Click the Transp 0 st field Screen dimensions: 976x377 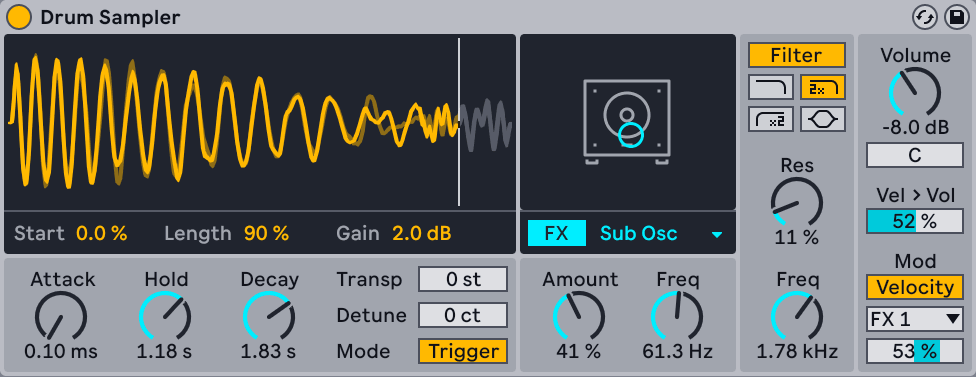coord(463,279)
